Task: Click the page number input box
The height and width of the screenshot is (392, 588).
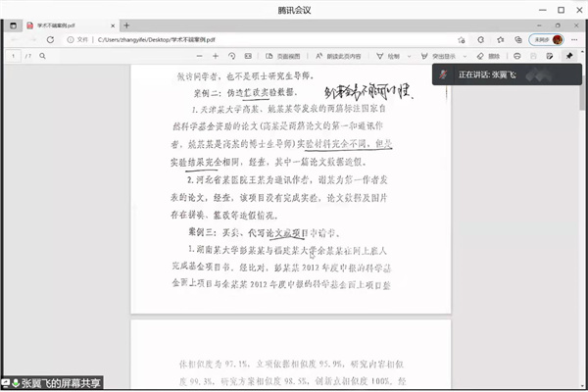Action: click(14, 56)
